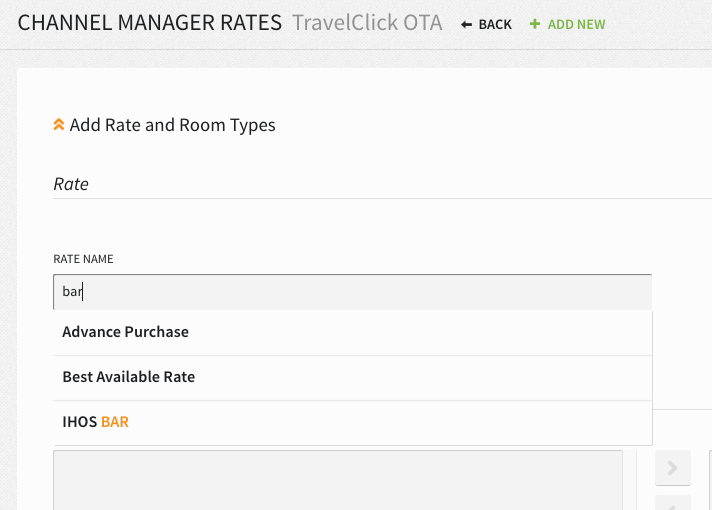Pick the IHOS BAR suggestion
Screen dimensions: 712x510
tap(352, 422)
